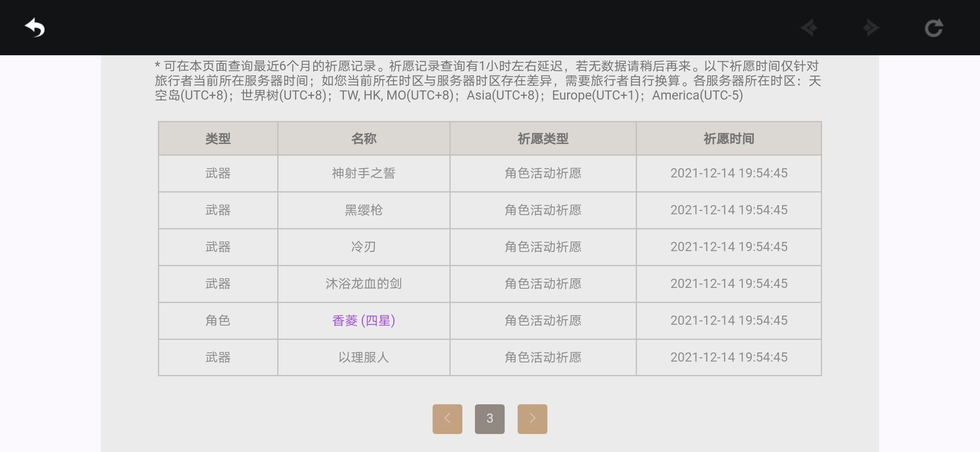Click the notice about 6个月 wish records
This screenshot has width=980, height=452.
coord(488,81)
